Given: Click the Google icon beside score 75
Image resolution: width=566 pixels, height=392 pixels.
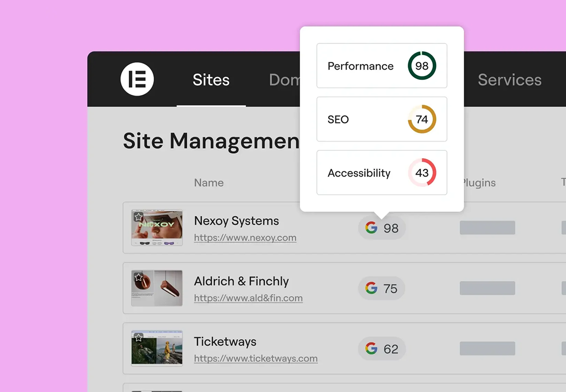Looking at the screenshot, I should click(371, 288).
